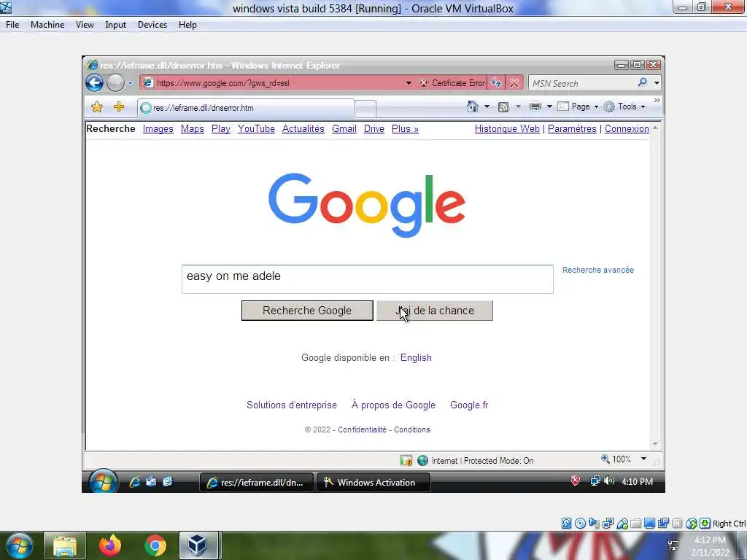Click the red security shield tray icon in Vista
This screenshot has height=560, width=747.
click(576, 481)
